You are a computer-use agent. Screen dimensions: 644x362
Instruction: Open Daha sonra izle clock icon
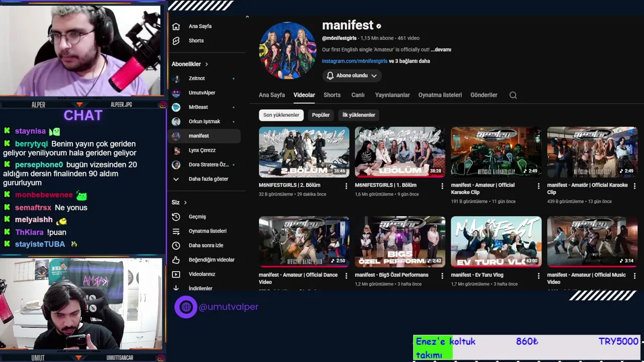176,245
